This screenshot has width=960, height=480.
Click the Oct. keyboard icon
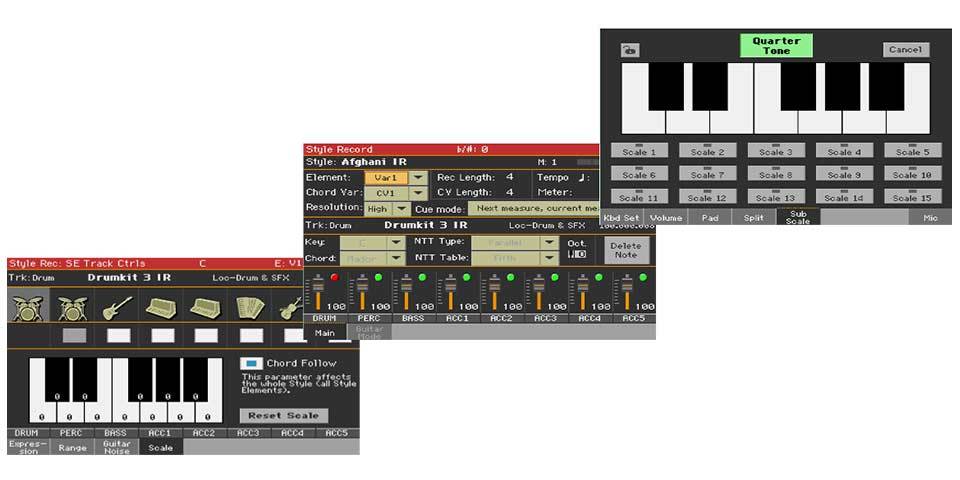[577, 255]
